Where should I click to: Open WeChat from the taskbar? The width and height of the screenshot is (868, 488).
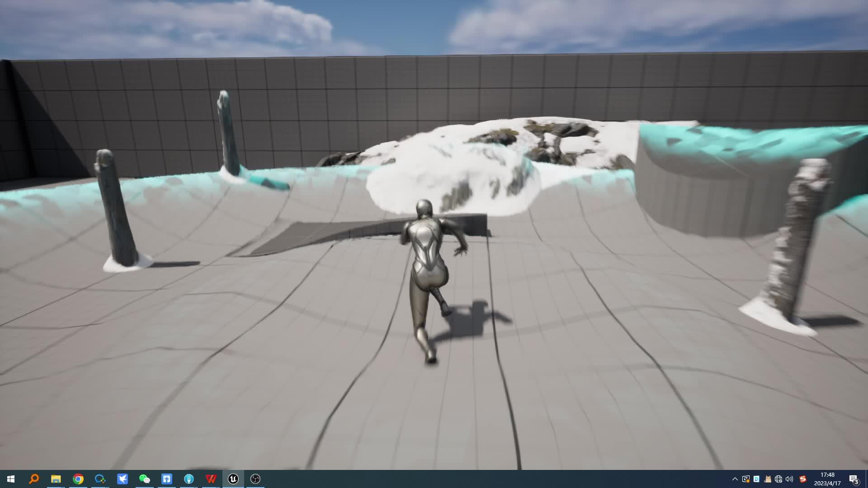(x=144, y=479)
